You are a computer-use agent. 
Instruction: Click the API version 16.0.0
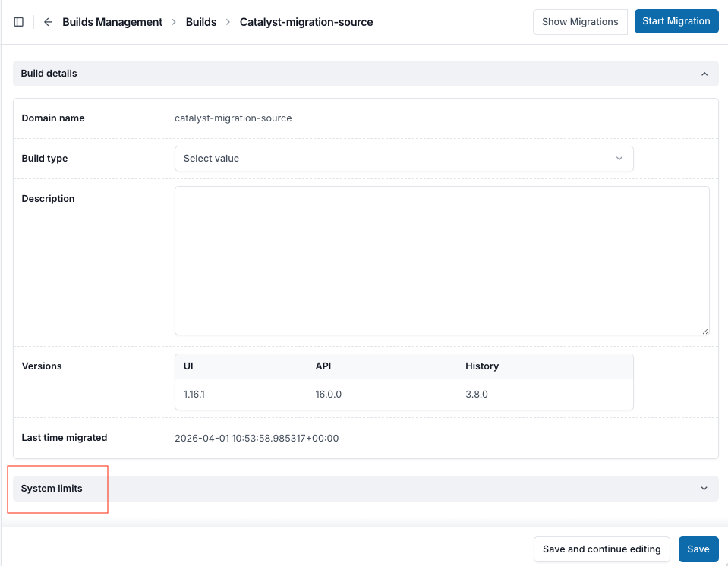328,395
